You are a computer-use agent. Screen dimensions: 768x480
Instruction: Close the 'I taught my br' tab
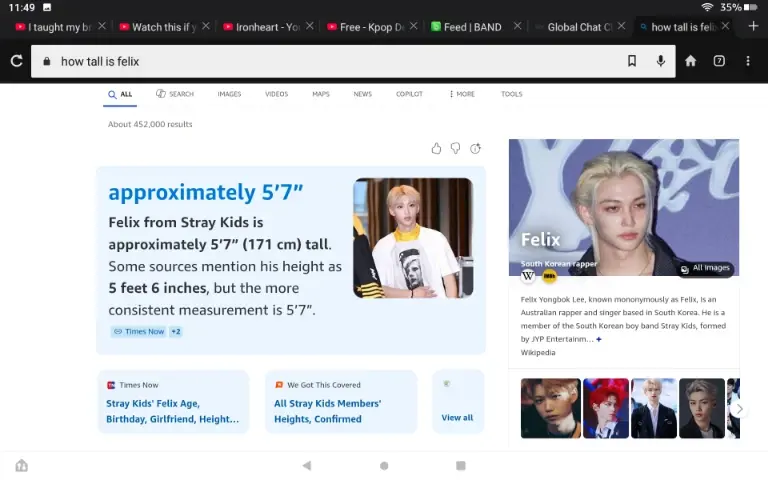click(102, 26)
